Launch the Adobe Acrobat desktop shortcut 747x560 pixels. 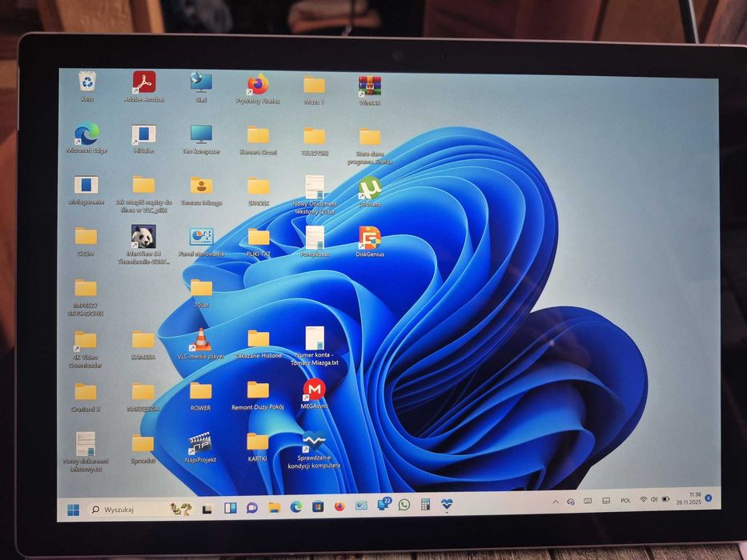[x=144, y=86]
